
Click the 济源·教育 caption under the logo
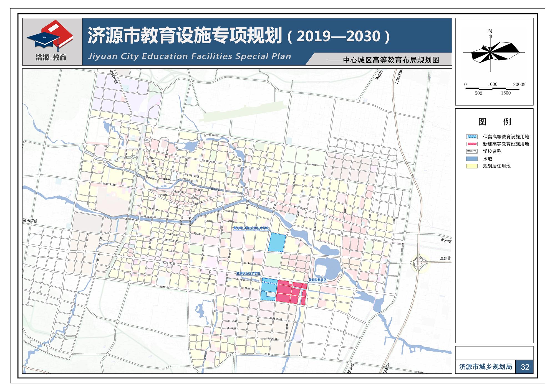point(51,58)
